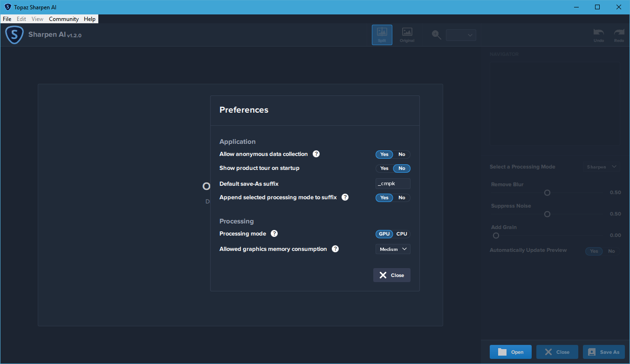
Task: Enable product tour on startup with Yes
Action: click(x=384, y=169)
